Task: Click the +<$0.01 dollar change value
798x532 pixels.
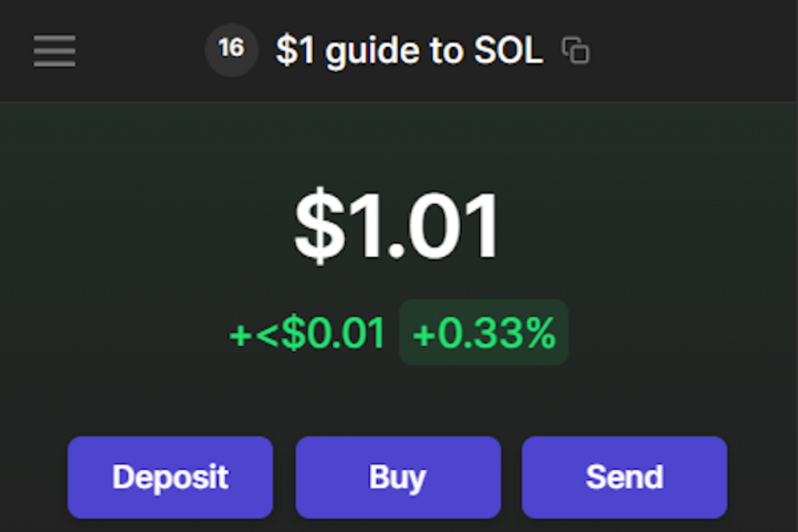Action: [x=306, y=334]
